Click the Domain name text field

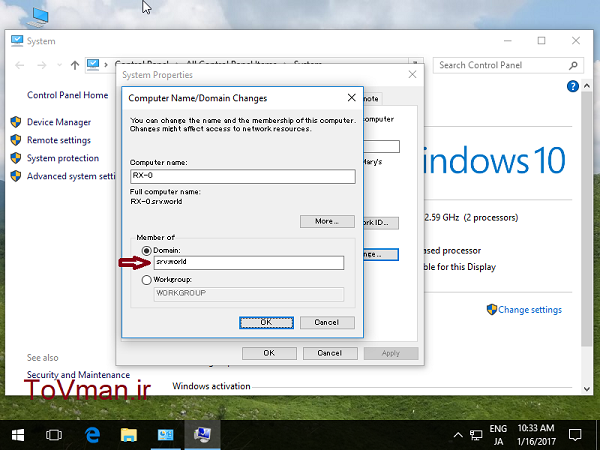(x=249, y=262)
